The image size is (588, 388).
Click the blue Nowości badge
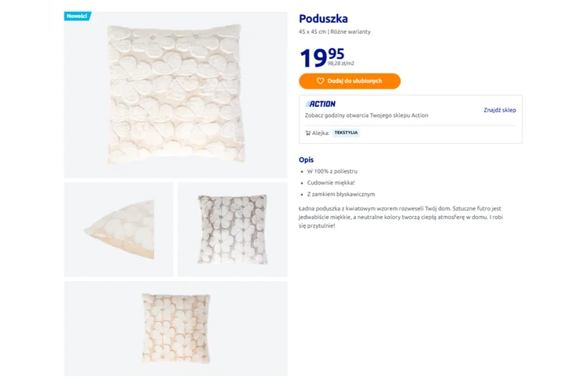[x=77, y=16]
